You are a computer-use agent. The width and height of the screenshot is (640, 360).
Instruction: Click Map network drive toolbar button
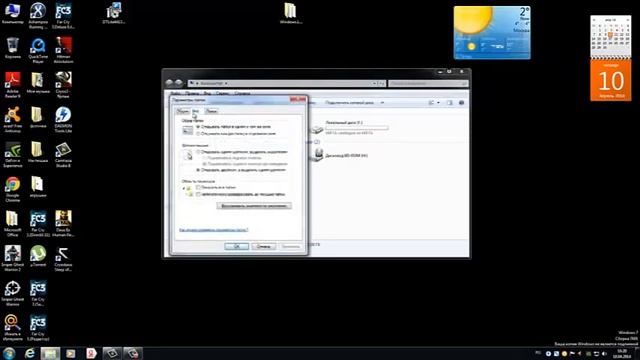(349, 103)
